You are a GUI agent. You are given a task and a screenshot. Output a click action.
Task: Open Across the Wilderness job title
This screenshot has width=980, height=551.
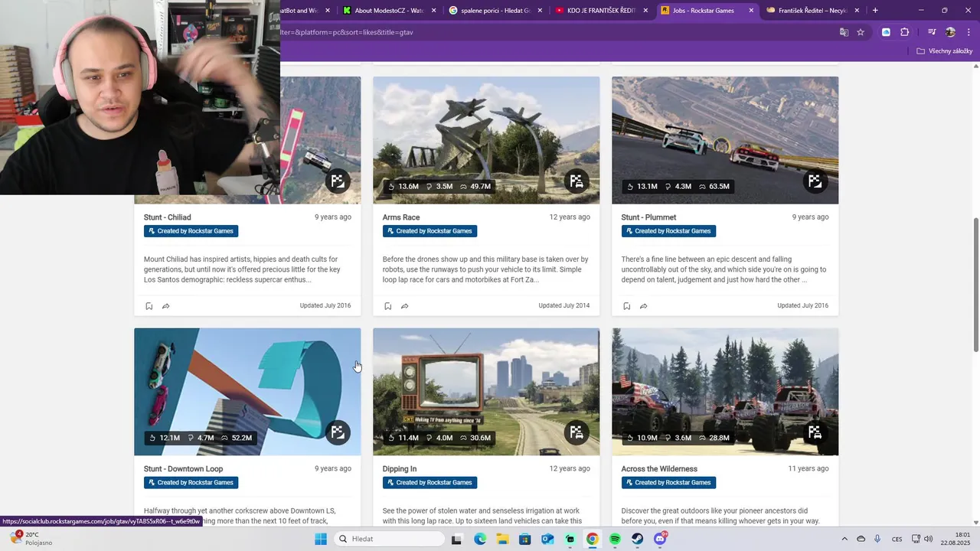pos(659,469)
